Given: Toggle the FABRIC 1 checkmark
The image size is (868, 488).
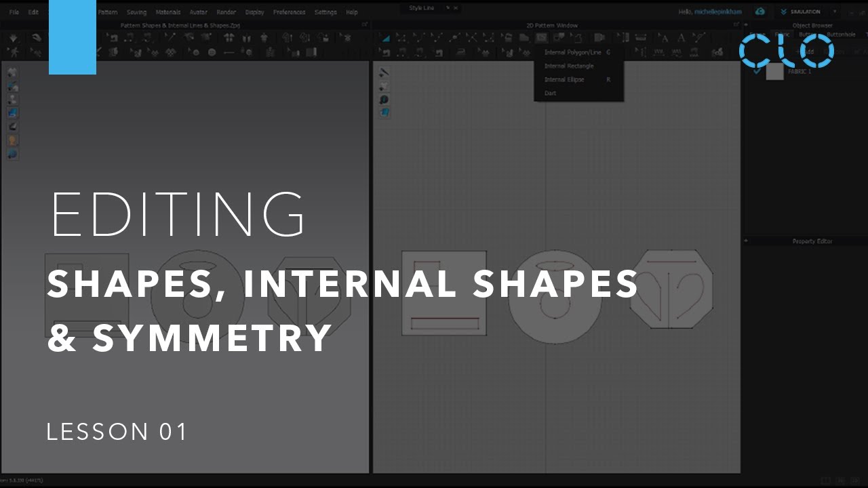Looking at the screenshot, I should [757, 71].
